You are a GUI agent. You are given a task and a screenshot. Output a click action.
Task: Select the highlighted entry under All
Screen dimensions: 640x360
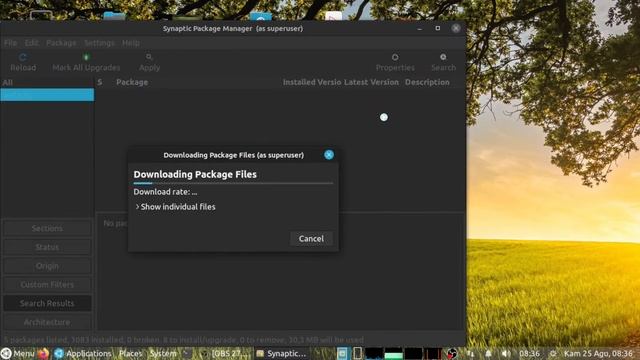pos(47,95)
